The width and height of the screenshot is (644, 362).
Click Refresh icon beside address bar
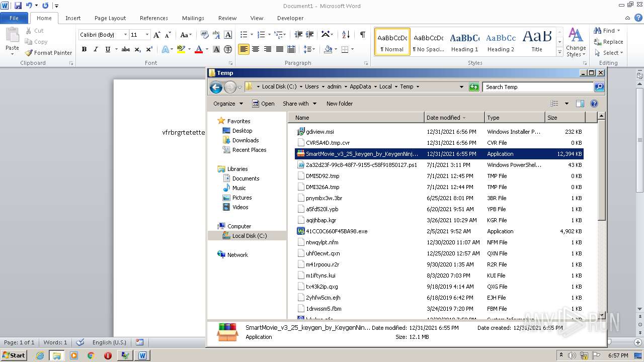(473, 87)
